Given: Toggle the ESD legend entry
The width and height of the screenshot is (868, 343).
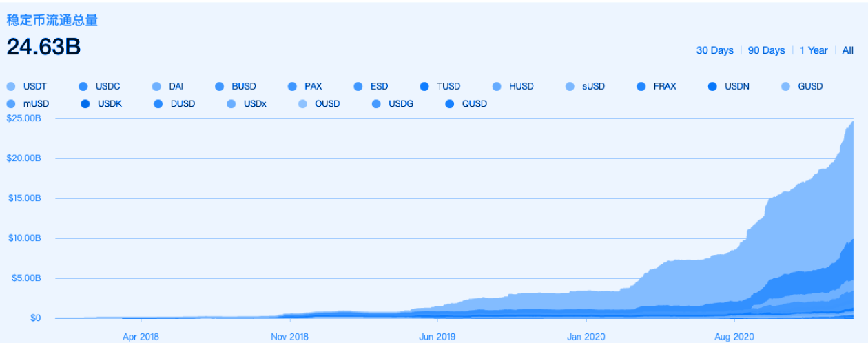Looking at the screenshot, I should click(358, 87).
